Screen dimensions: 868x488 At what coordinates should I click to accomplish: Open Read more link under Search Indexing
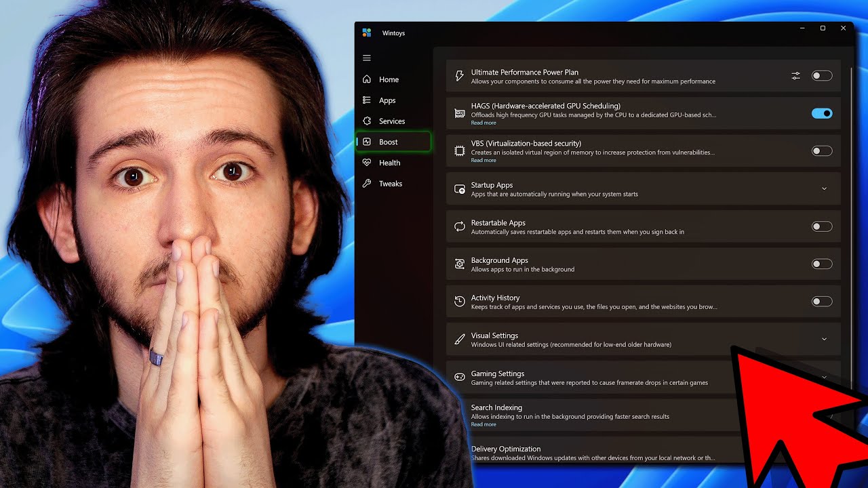[x=484, y=424]
